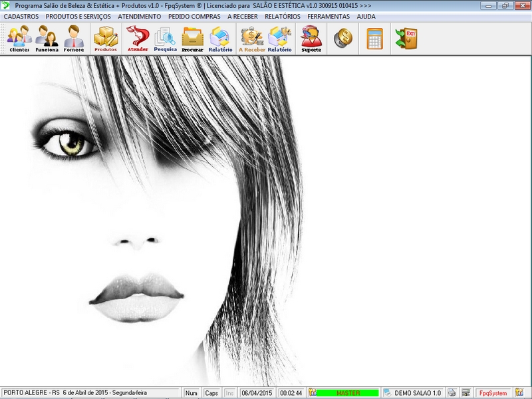Open the CADASTROS menu
Screen dimensions: 532x399
tap(21, 16)
